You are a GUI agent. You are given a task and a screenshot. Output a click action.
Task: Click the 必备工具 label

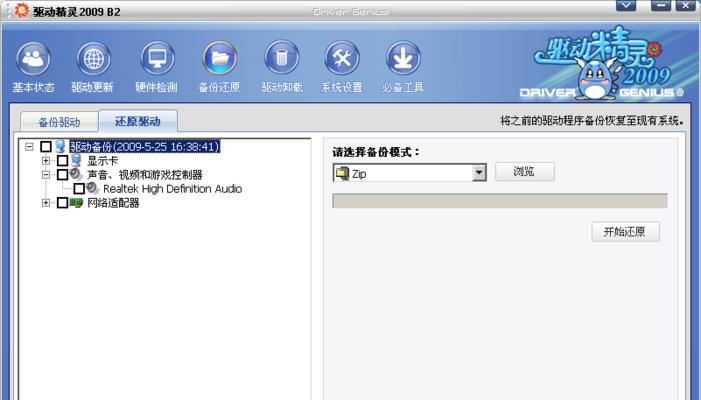403,87
